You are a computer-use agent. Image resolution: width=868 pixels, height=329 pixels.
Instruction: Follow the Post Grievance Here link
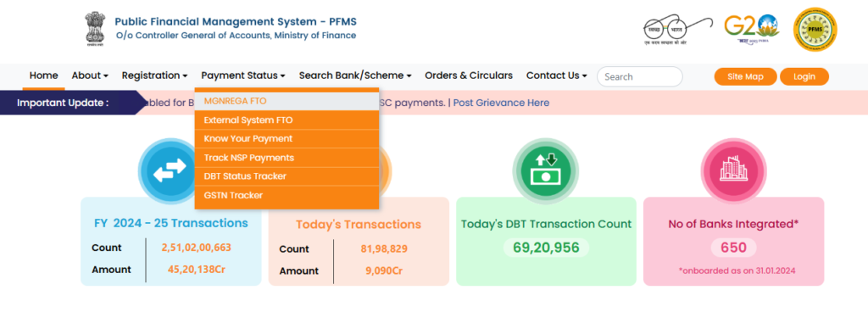click(501, 103)
